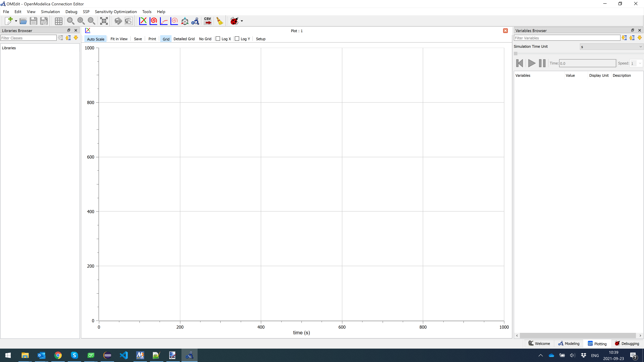Screen dimensions: 644x362
Task: Select the New Parametric Plot tool
Action: pos(153,21)
